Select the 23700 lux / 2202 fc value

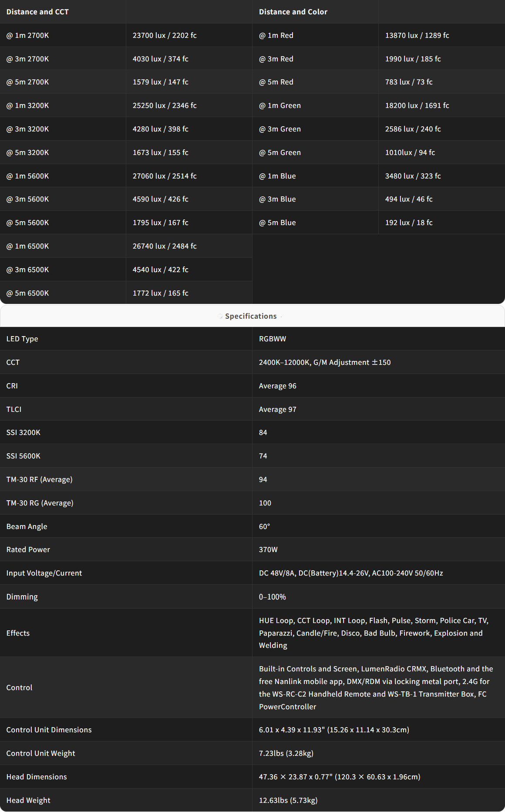(x=165, y=35)
